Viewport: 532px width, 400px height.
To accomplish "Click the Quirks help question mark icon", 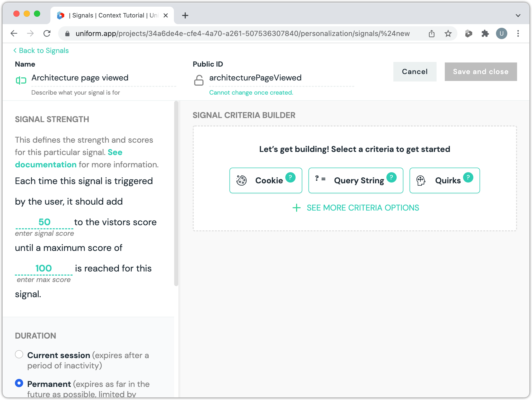I will (x=468, y=177).
